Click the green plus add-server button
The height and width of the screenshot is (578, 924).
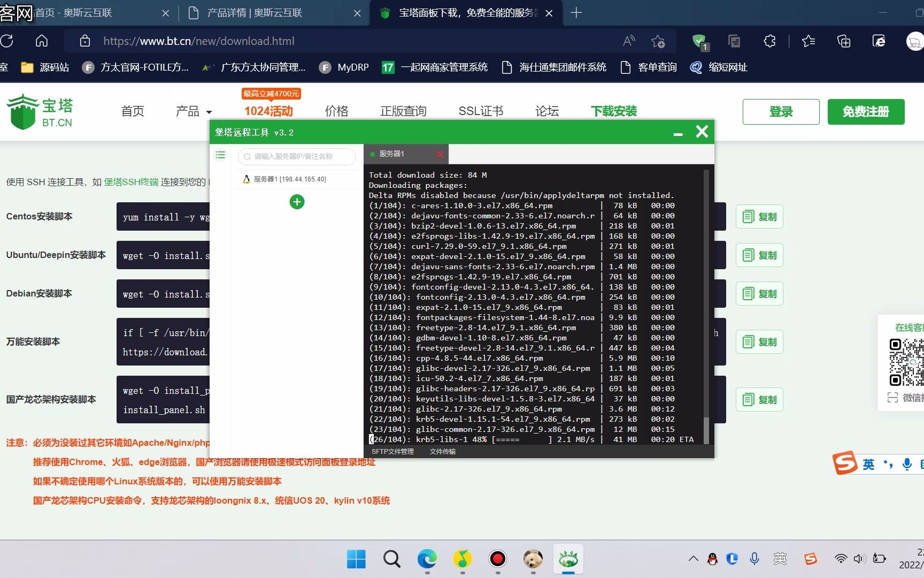click(x=297, y=202)
